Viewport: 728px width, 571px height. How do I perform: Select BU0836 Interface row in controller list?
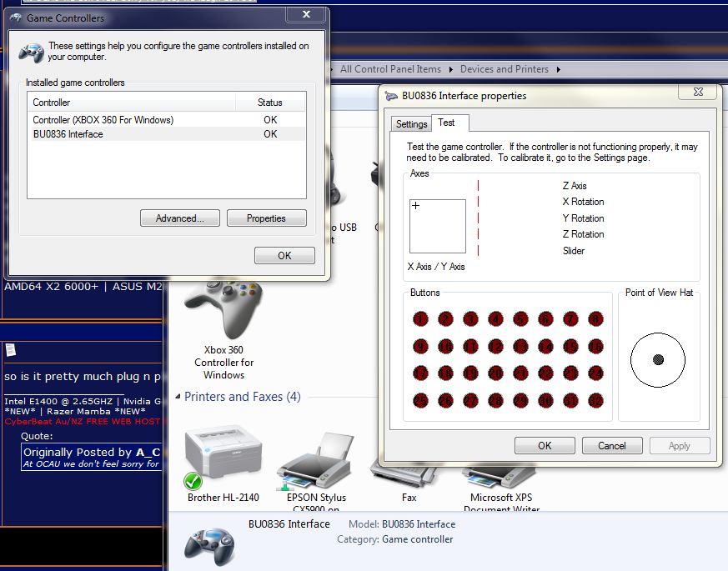click(x=167, y=134)
